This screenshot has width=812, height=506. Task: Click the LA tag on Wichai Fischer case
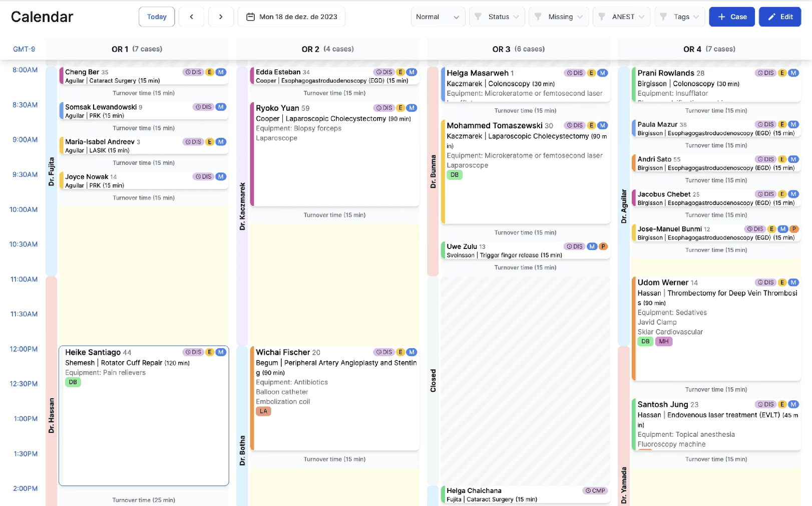tap(264, 411)
